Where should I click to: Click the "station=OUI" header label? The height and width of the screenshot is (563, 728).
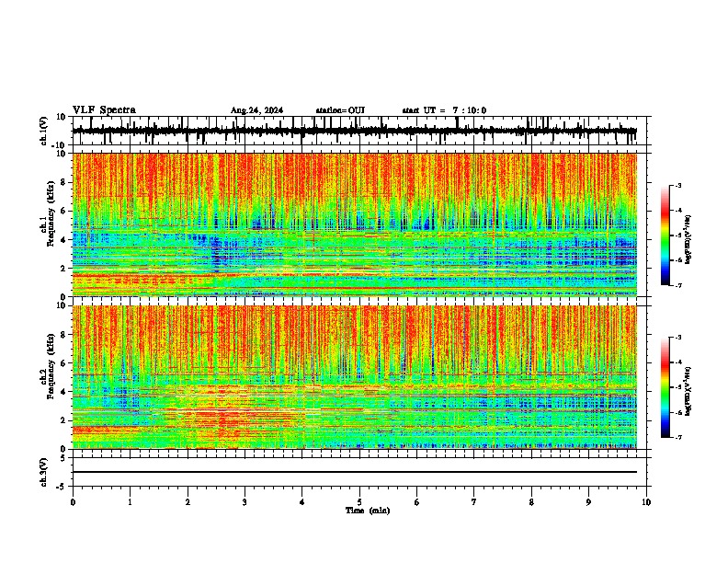coord(340,110)
